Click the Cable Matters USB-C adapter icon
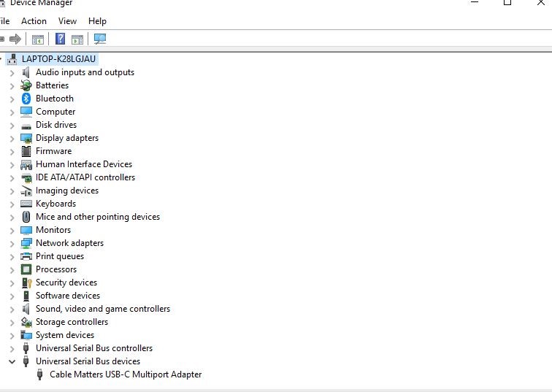 pos(39,374)
